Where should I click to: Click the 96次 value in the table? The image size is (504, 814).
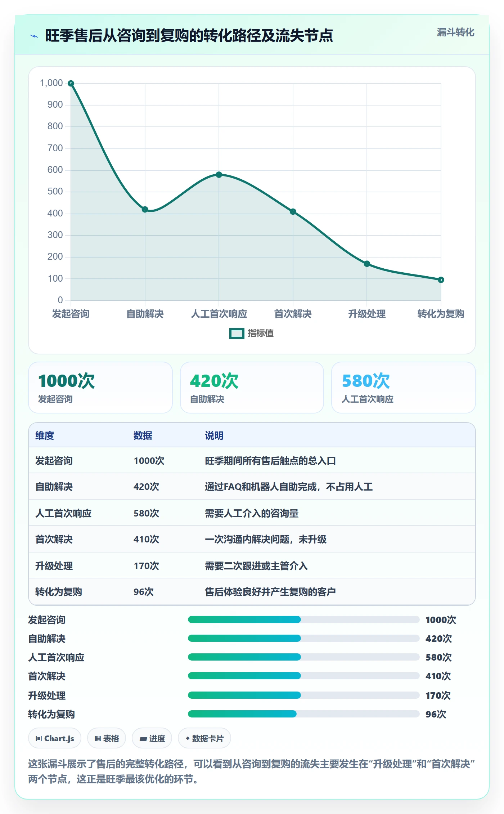pos(144,592)
